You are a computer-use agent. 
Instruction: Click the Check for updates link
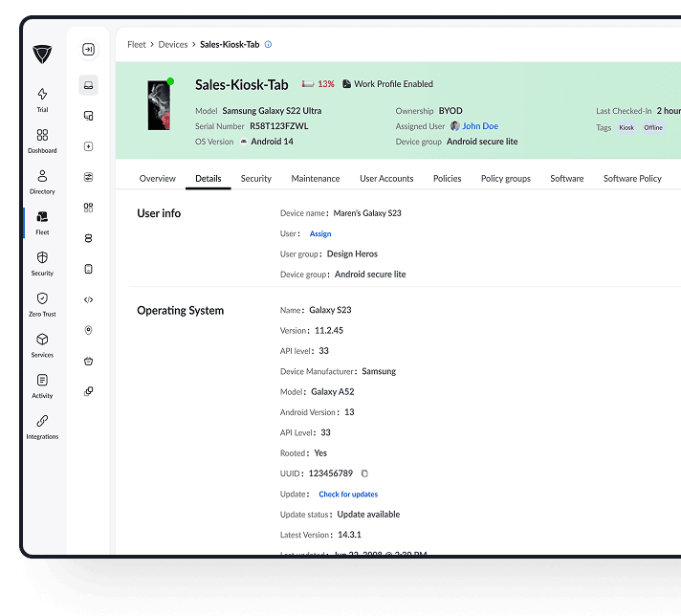(x=348, y=495)
